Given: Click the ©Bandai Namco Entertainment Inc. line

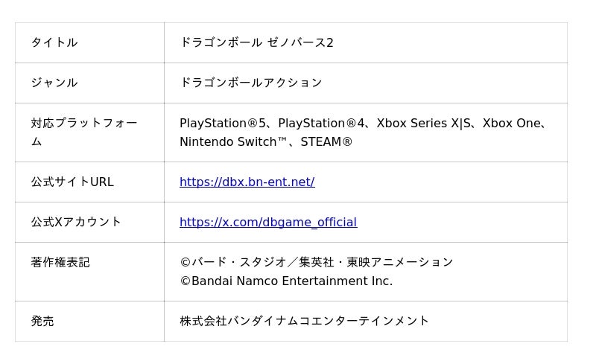Looking at the screenshot, I should pos(286,281).
